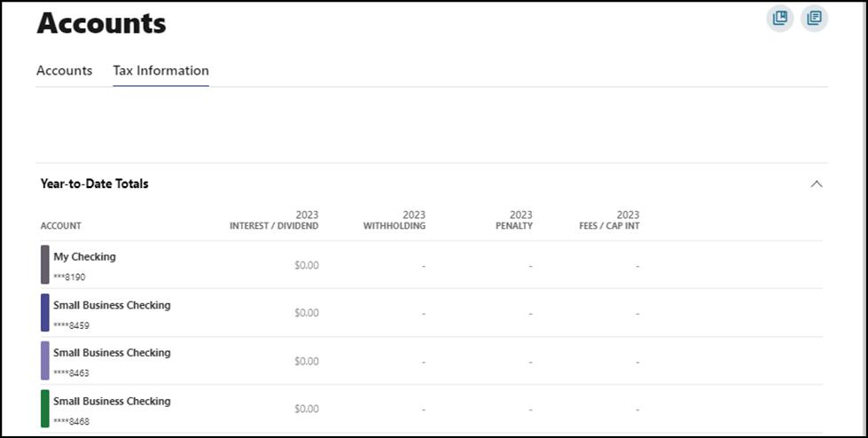Image resolution: width=868 pixels, height=438 pixels.
Task: Click the ACCOUNT column header
Action: (61, 226)
